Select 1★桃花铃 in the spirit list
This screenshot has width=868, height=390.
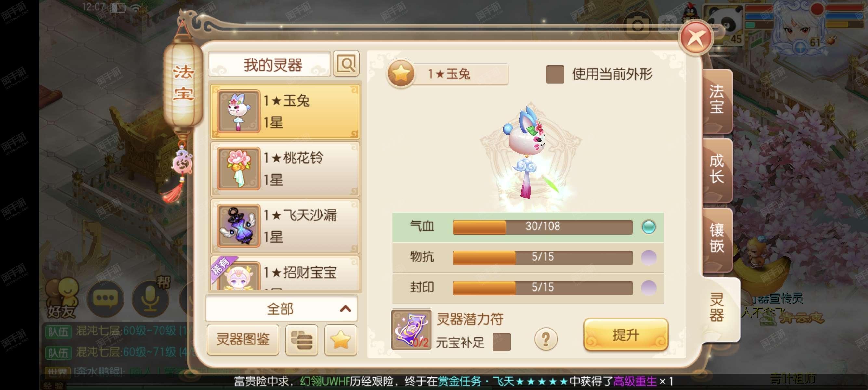285,169
